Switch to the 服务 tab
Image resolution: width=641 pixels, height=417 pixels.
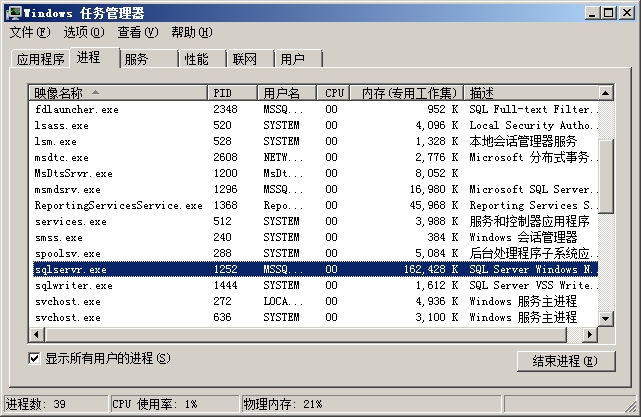click(149, 59)
